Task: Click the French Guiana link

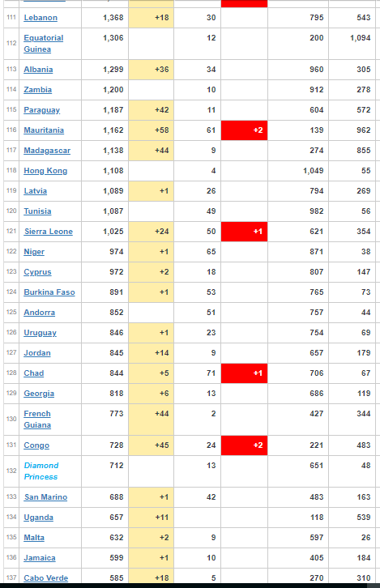Action: click(37, 420)
